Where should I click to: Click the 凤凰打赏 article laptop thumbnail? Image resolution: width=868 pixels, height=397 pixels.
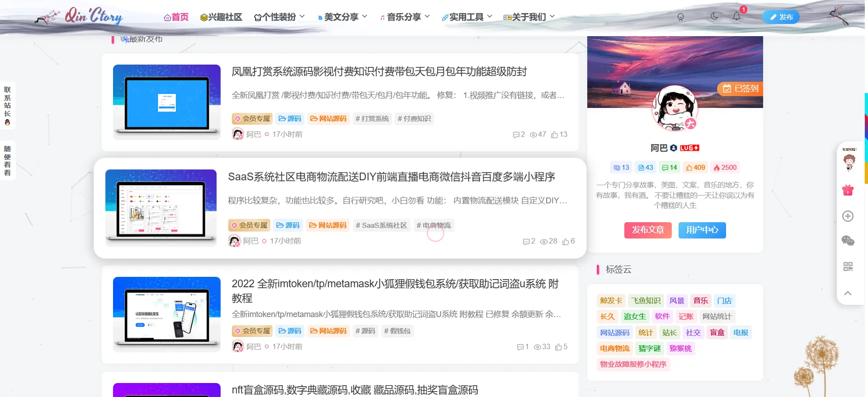pyautogui.click(x=167, y=102)
